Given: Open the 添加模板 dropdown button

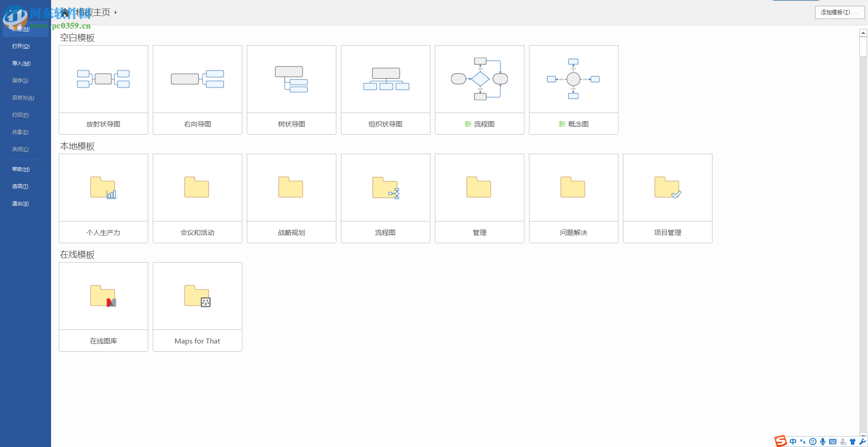Looking at the screenshot, I should pyautogui.click(x=840, y=12).
